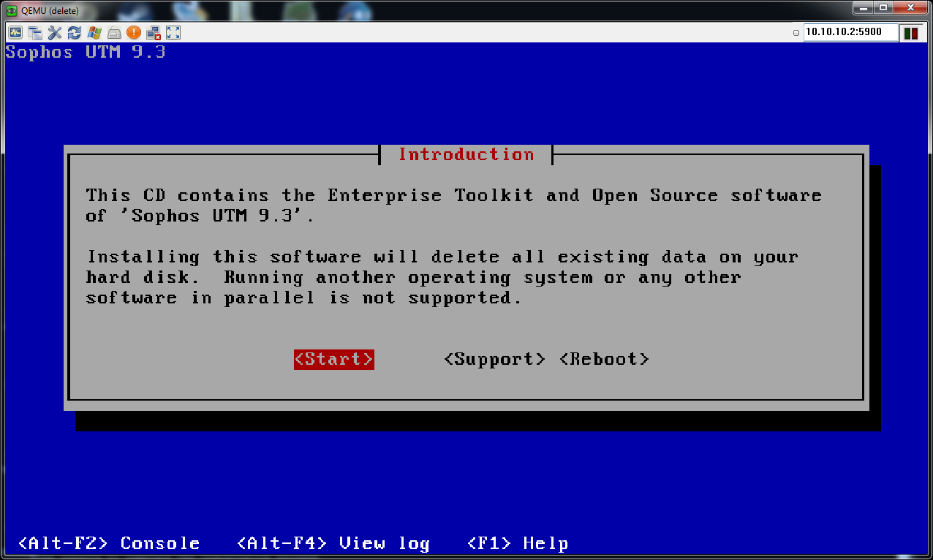Toggle fullscreen with the four-arrows icon
Image resolution: width=933 pixels, height=560 pixels.
tap(173, 32)
